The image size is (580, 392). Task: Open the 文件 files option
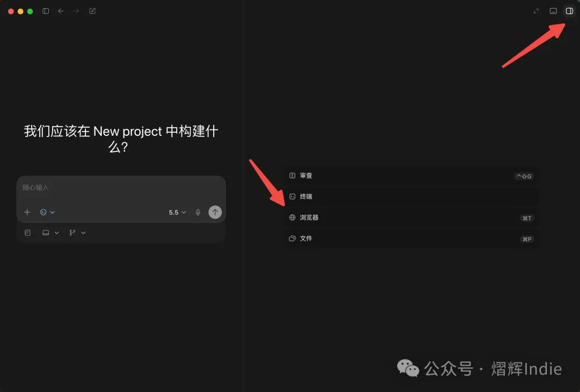click(x=411, y=238)
